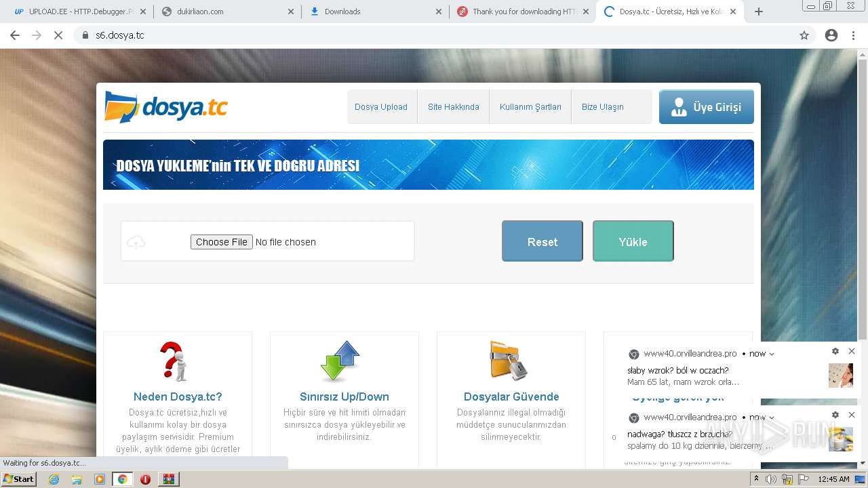The height and width of the screenshot is (488, 868).
Task: Show hidden system tray icons
Action: [757, 479]
